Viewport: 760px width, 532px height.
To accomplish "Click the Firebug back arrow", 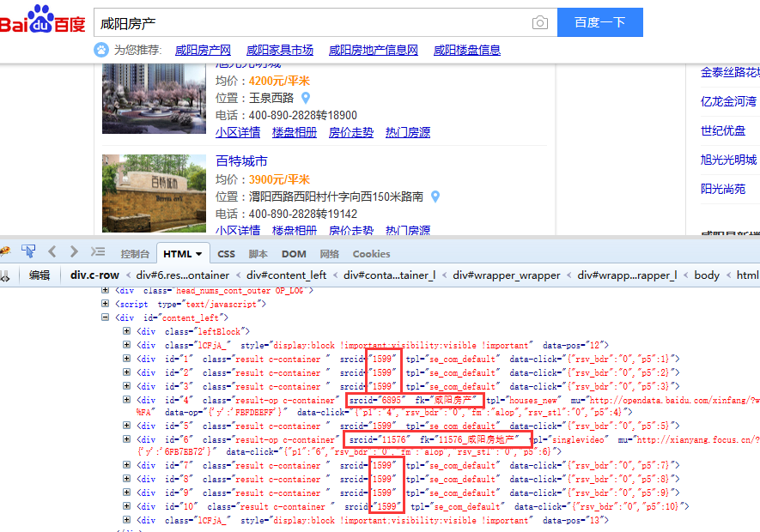I will tap(52, 252).
